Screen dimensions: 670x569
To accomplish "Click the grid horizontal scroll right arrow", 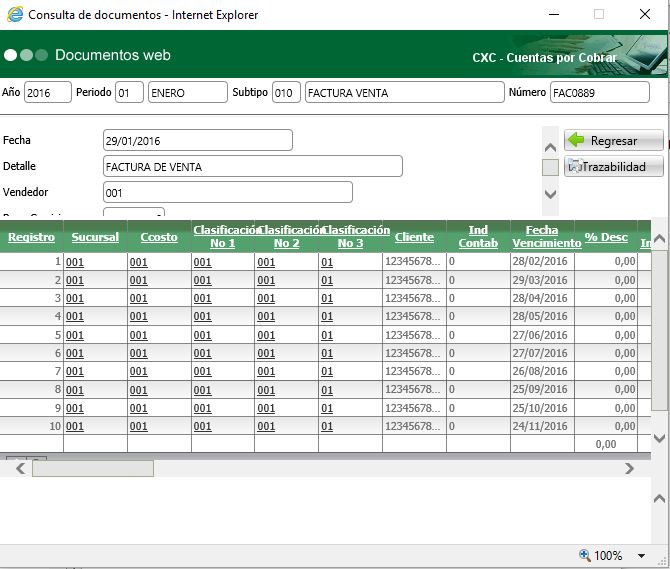I will pos(629,469).
